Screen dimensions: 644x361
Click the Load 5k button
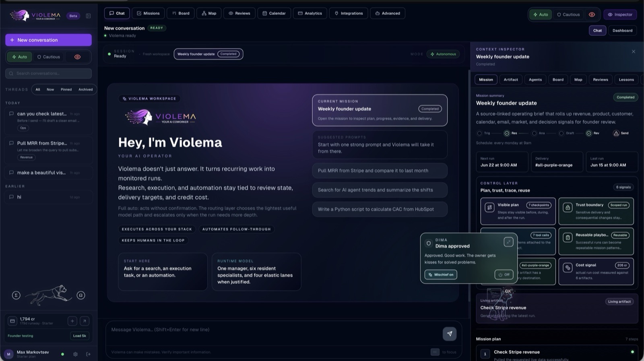click(79, 336)
